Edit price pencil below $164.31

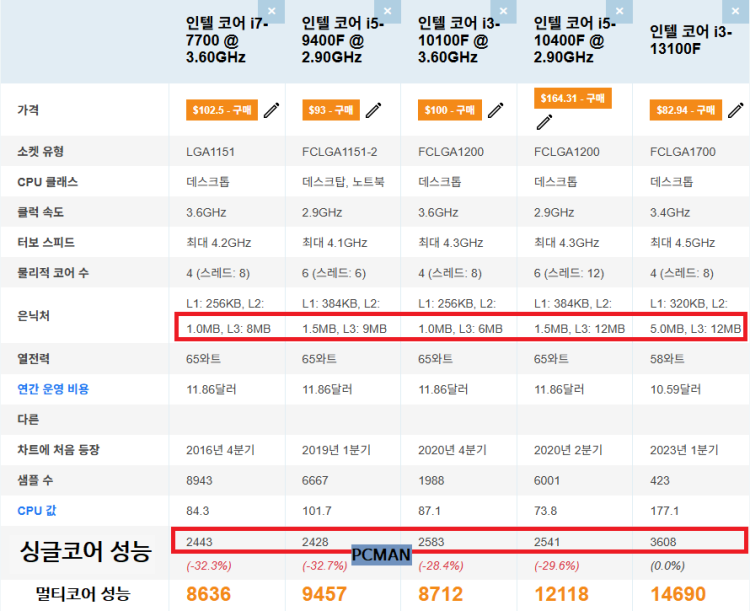click(x=544, y=122)
